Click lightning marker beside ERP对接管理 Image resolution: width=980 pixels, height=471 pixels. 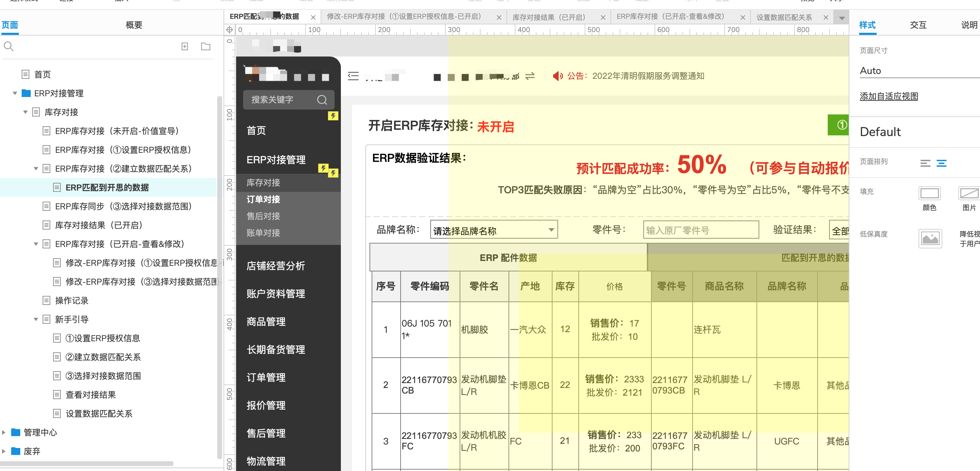323,168
